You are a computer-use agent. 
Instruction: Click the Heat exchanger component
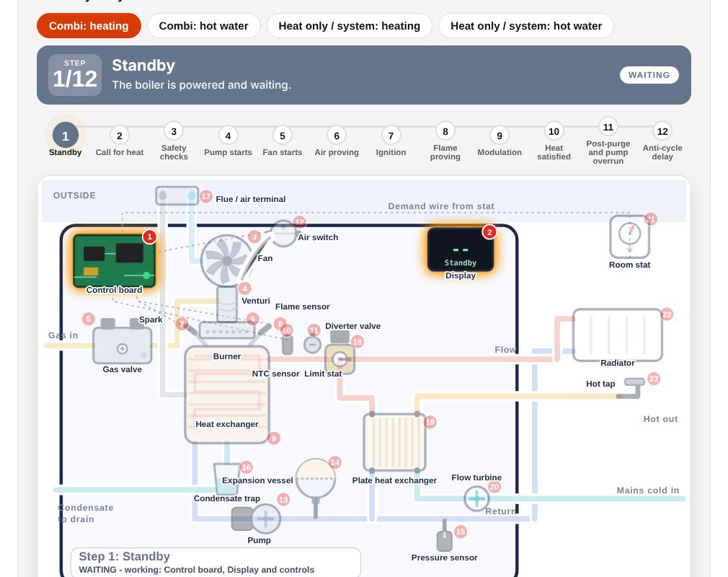coord(227,395)
